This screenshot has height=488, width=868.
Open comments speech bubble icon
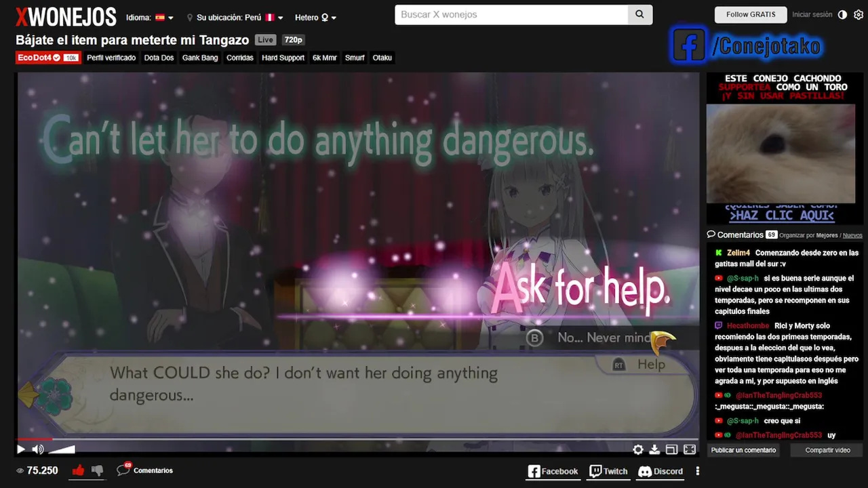point(123,469)
